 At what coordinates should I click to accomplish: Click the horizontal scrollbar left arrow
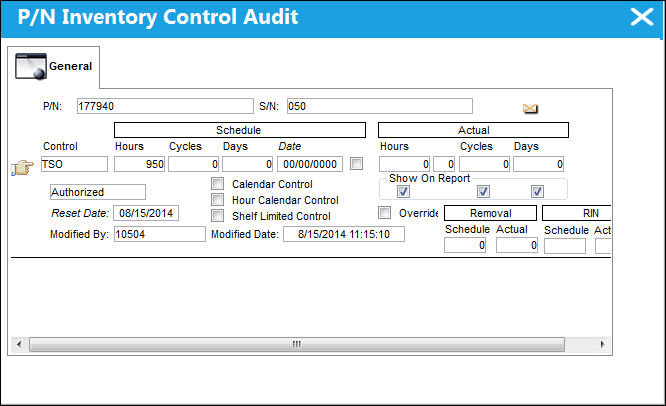pos(19,344)
